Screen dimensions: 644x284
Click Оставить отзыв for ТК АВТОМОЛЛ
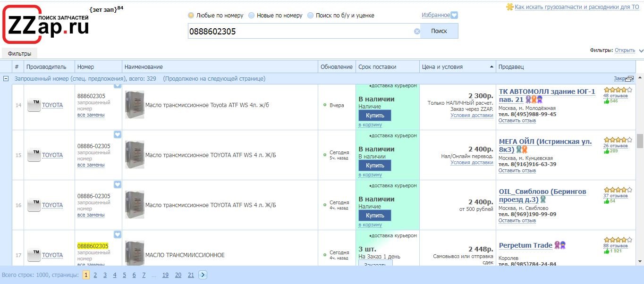point(517,120)
